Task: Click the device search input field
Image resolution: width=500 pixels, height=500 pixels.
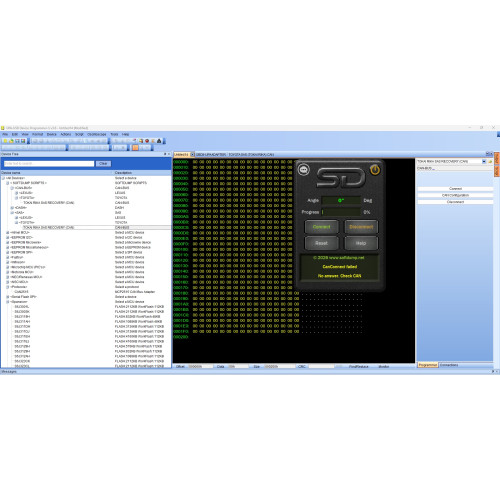Action: click(x=49, y=164)
